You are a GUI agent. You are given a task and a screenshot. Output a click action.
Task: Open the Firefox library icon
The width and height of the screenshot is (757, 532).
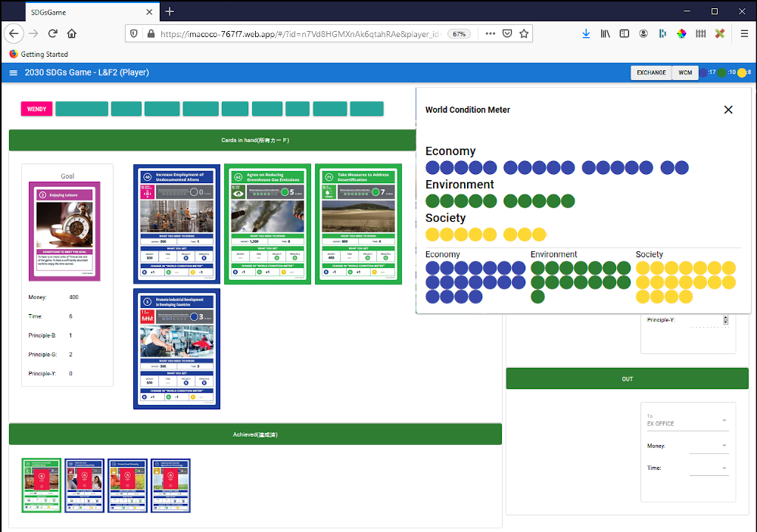pyautogui.click(x=606, y=34)
